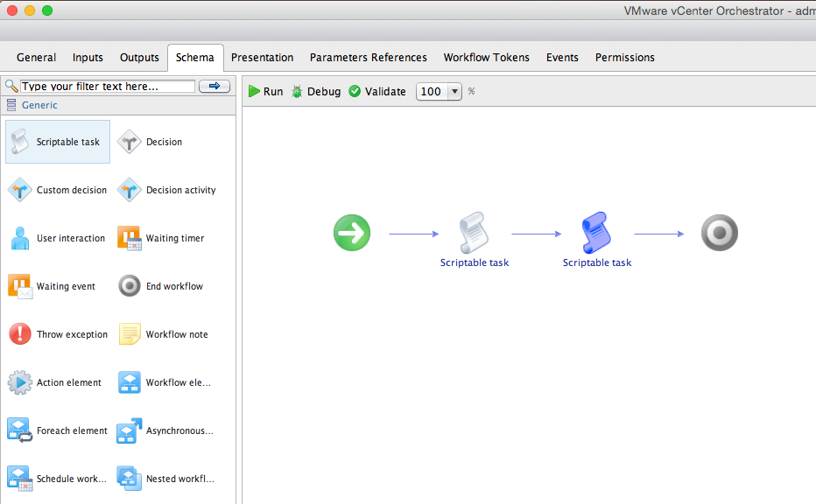The image size is (816, 504).
Task: Click the filter text input field
Action: pyautogui.click(x=107, y=87)
